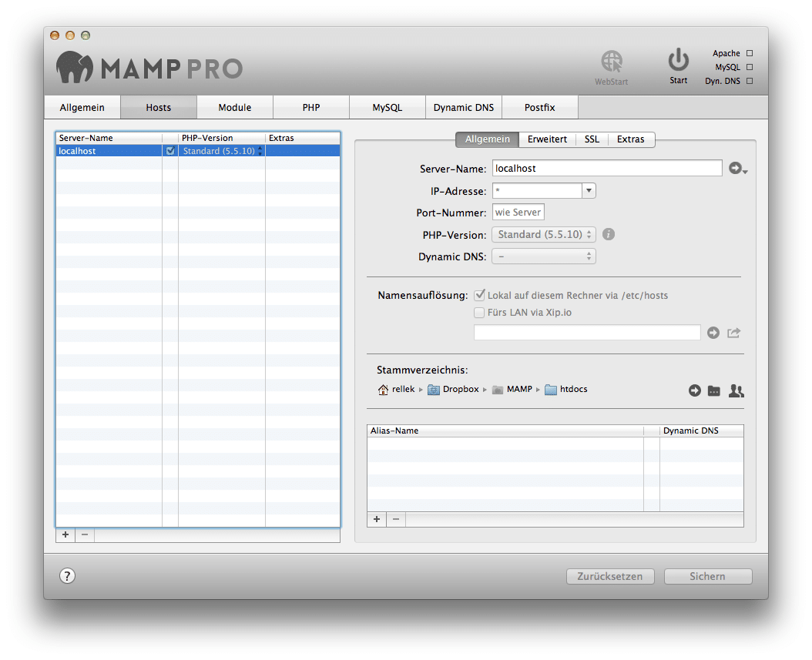Click the choose folder icon for Stammverzeichnis

713,390
